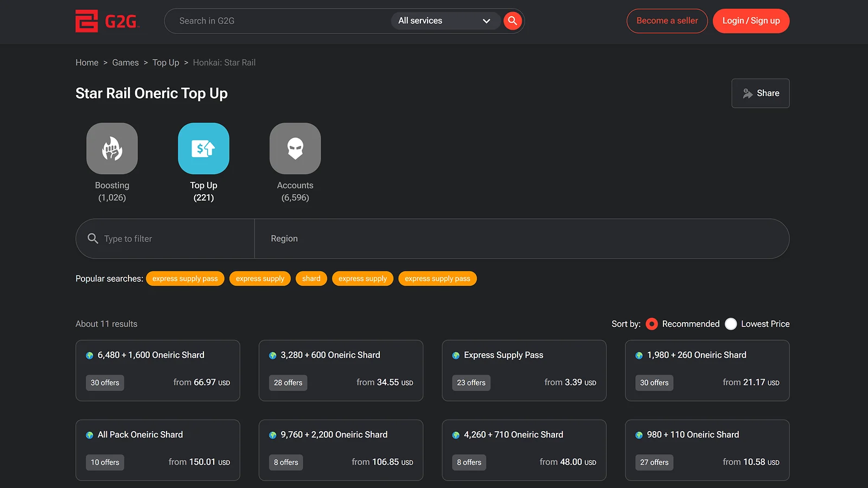
Task: Click the Honkai: Star Rail breadcrumb
Action: point(224,62)
